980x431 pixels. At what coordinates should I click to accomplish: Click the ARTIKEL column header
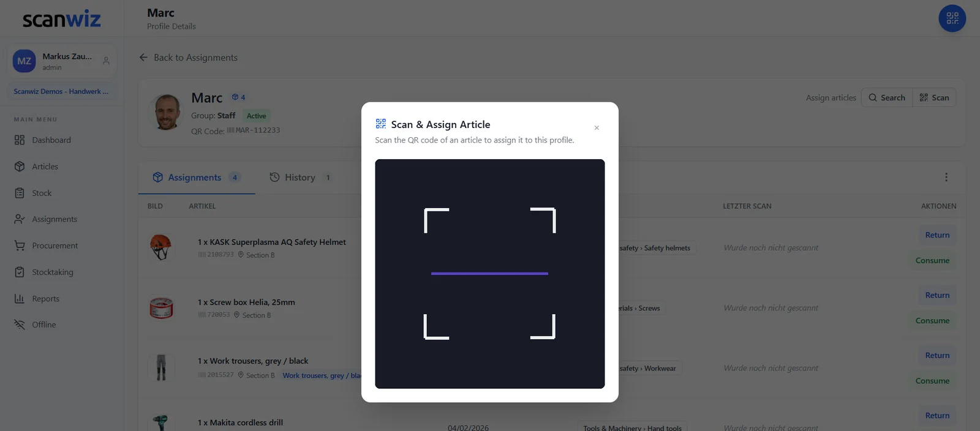(x=202, y=206)
